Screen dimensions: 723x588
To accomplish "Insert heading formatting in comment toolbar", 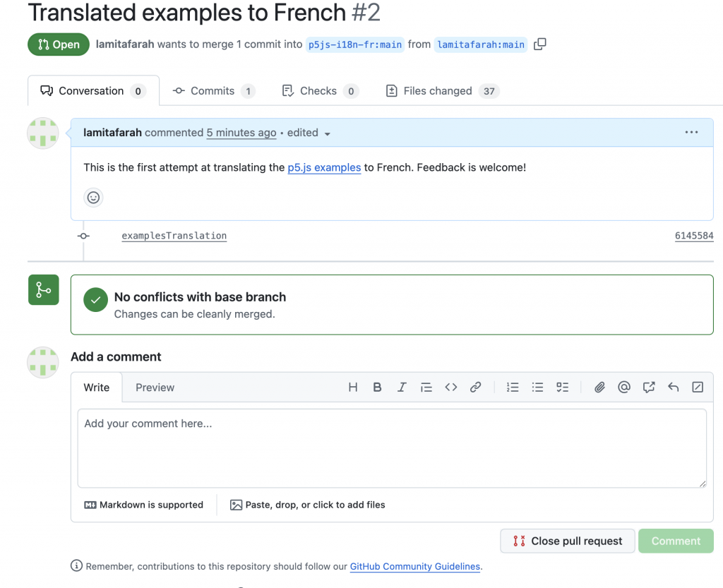I will (353, 387).
